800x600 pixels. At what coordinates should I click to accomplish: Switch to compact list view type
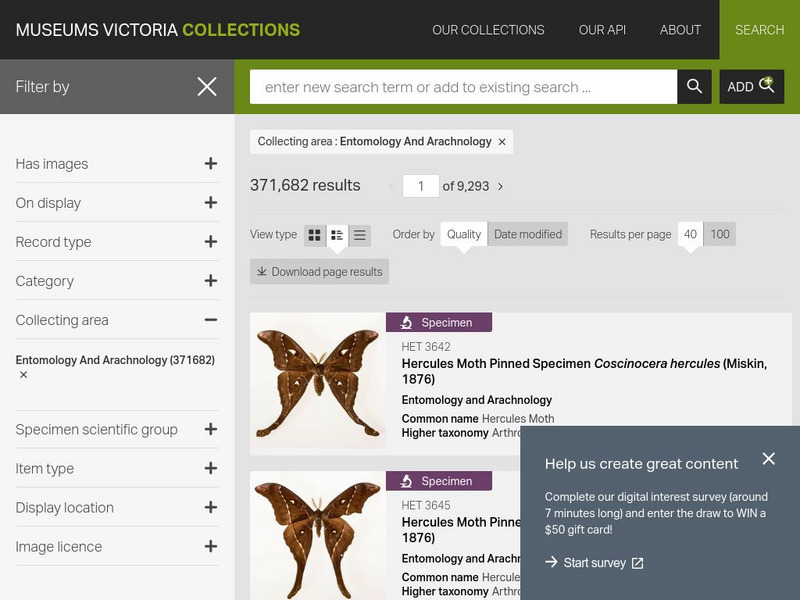click(x=360, y=235)
